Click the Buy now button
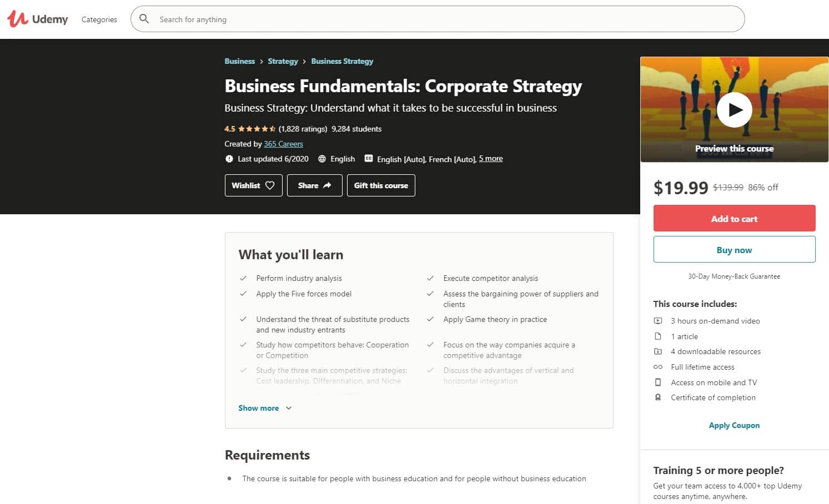 pos(734,250)
